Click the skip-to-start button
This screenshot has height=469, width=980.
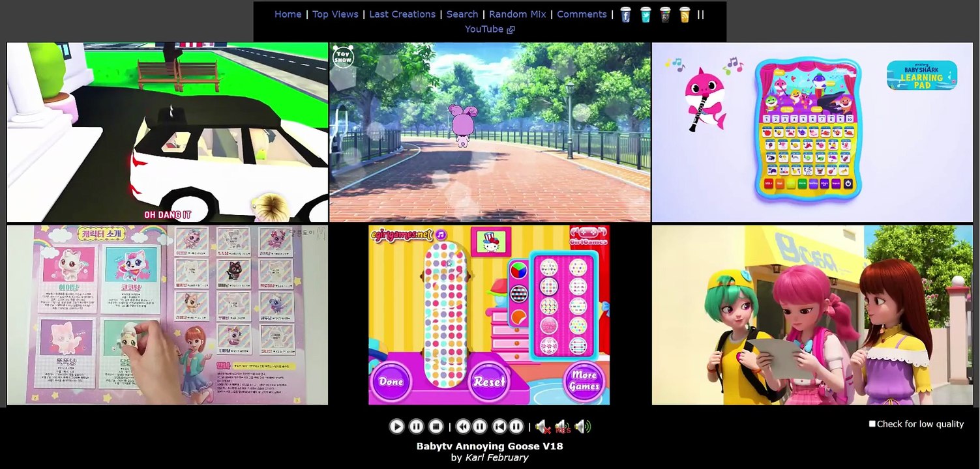(499, 427)
